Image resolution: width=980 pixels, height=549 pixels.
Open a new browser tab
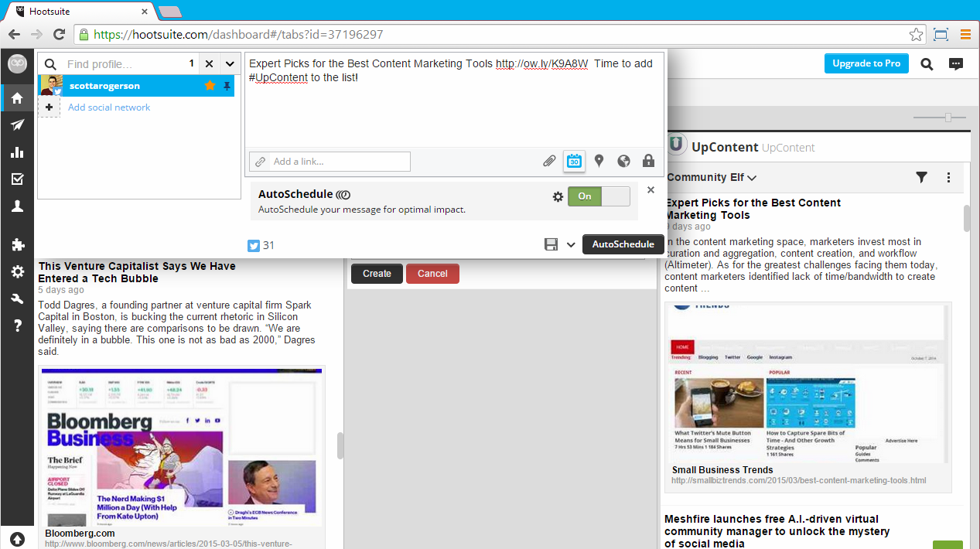coord(169,12)
